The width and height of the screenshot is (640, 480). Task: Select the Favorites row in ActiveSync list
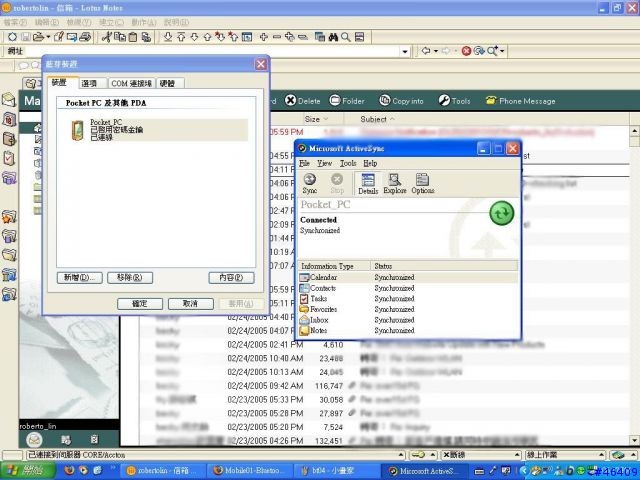tap(408, 309)
